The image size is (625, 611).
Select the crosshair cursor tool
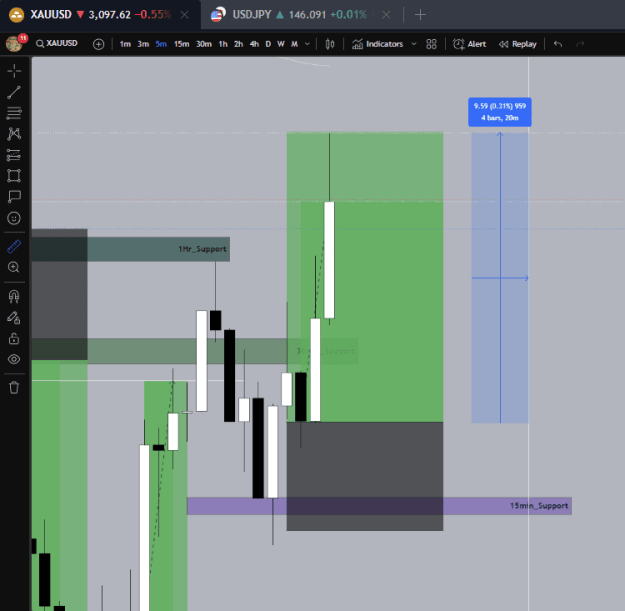coord(14,71)
